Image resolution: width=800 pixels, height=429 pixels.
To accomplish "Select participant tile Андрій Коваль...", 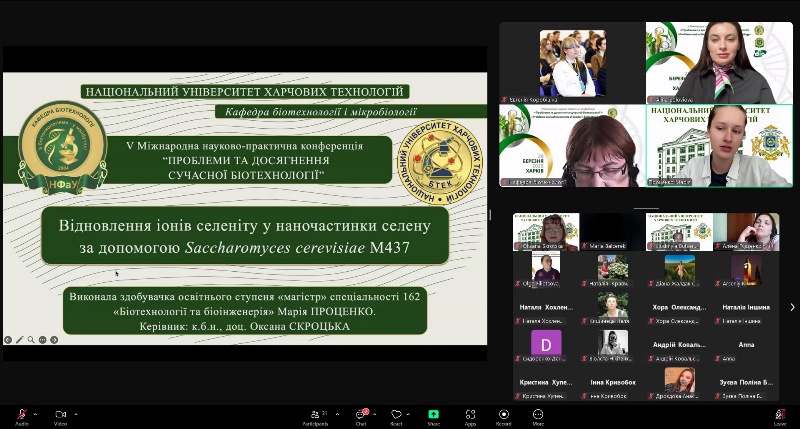I will point(679,345).
